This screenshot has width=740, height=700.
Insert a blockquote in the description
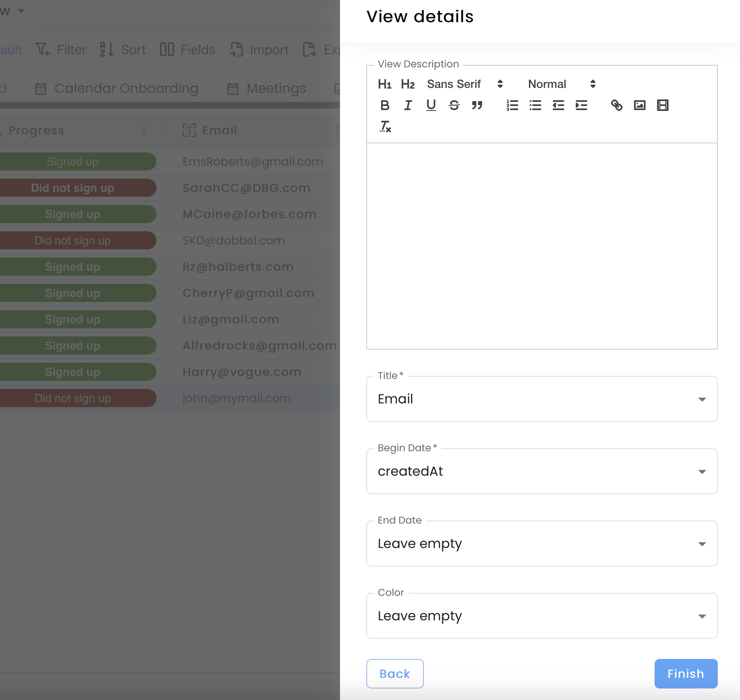coord(477,106)
